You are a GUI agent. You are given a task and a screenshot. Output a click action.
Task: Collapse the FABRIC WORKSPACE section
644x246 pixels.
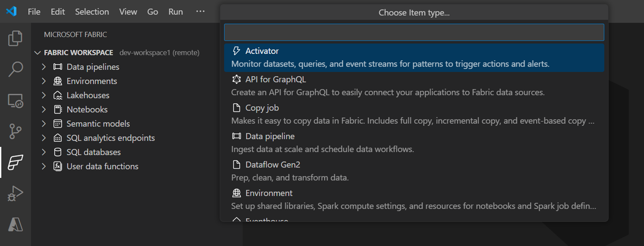click(38, 53)
